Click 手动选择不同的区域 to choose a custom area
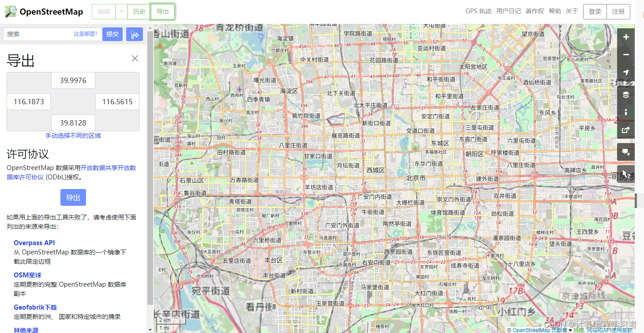This screenshot has width=644, height=333. coord(73,135)
